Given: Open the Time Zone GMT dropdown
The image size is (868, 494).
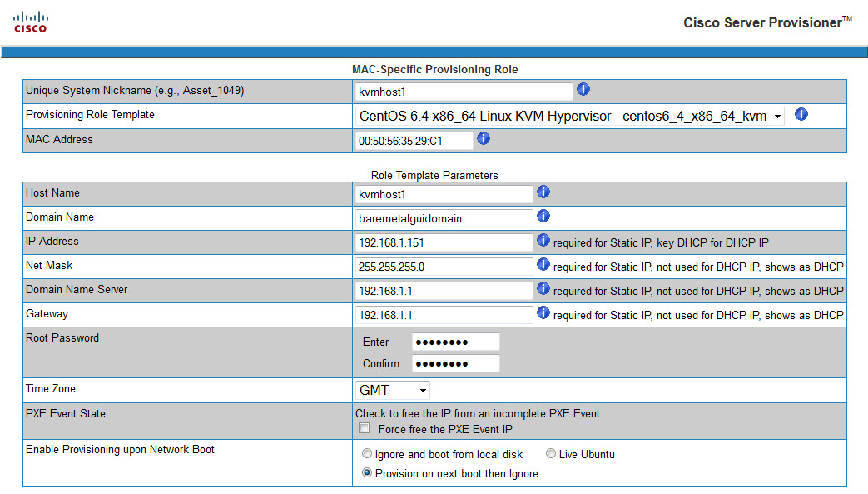Looking at the screenshot, I should click(x=392, y=391).
